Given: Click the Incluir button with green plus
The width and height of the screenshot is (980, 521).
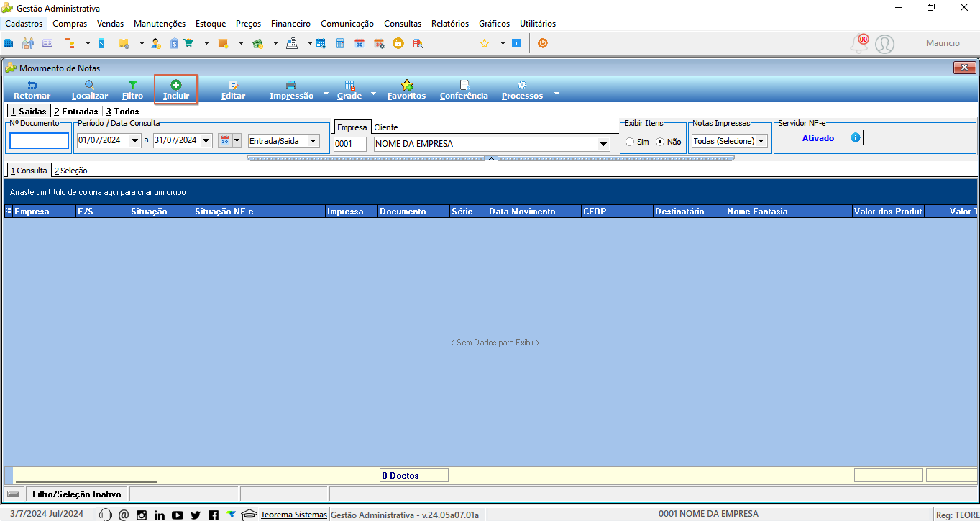Looking at the screenshot, I should coord(176,90).
